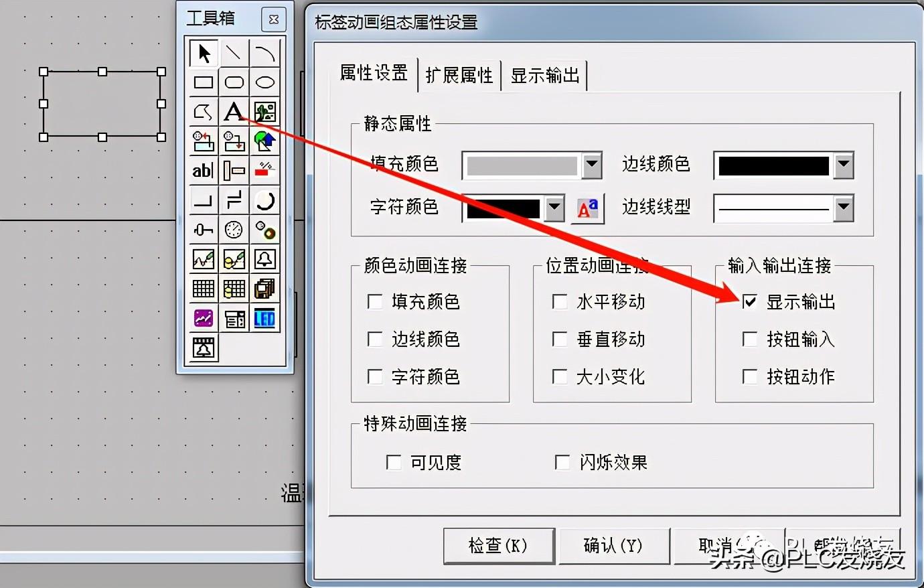924x588 pixels.
Task: Uncheck the 显示输出 checkbox
Action: (750, 302)
